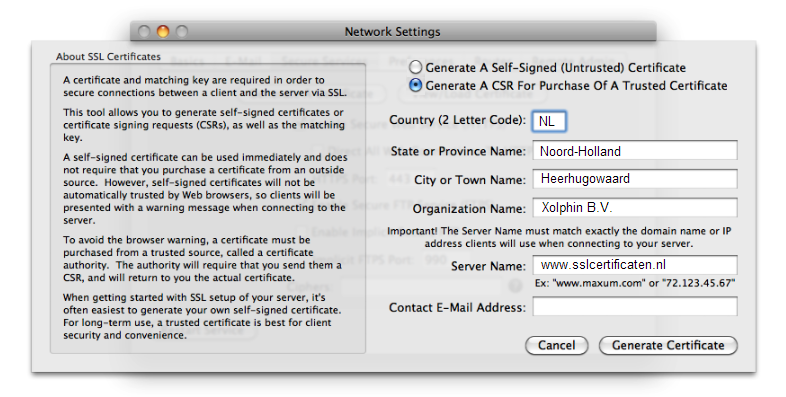
Task: Click paragraph starting 'This tool allows you to generate'
Action: click(204, 125)
